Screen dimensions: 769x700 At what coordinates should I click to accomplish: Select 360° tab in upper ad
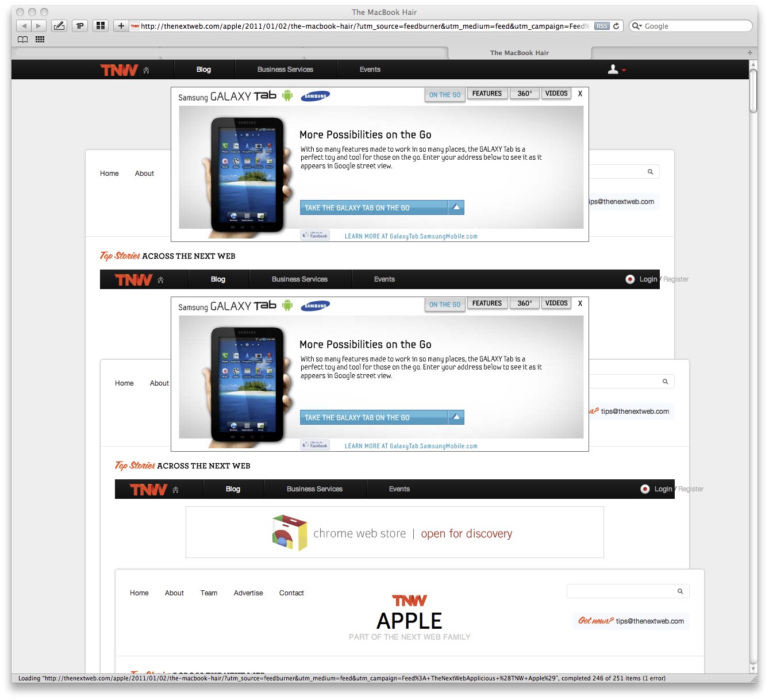[525, 94]
